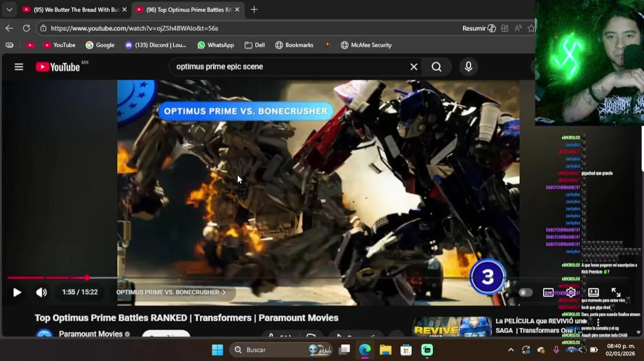This screenshot has height=361, width=644.
Task: Click the first favorites bar icon
Action: [9, 45]
